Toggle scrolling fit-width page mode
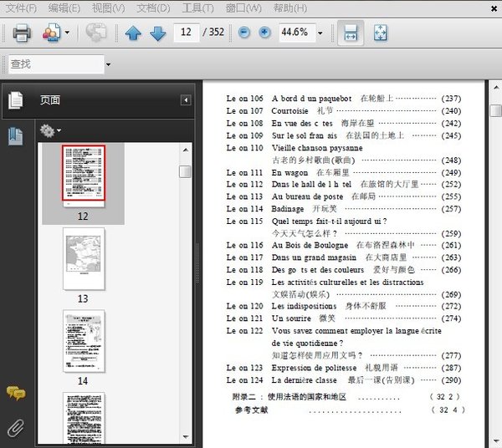502x448 pixels. 351,33
